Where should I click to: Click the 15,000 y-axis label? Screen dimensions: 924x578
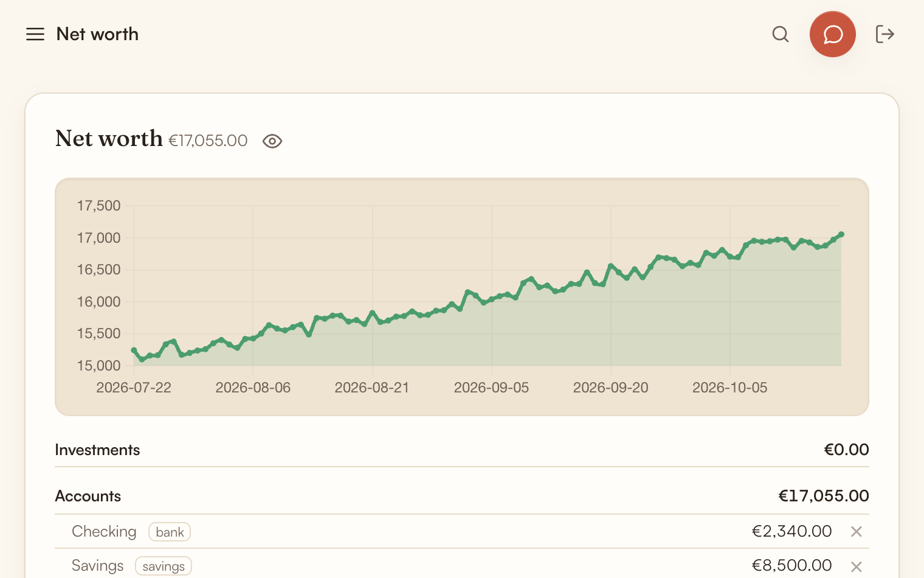pyautogui.click(x=98, y=366)
